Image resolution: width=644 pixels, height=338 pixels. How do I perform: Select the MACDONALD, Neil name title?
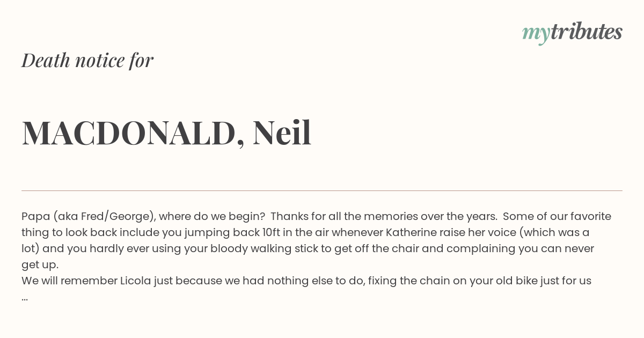(166, 133)
